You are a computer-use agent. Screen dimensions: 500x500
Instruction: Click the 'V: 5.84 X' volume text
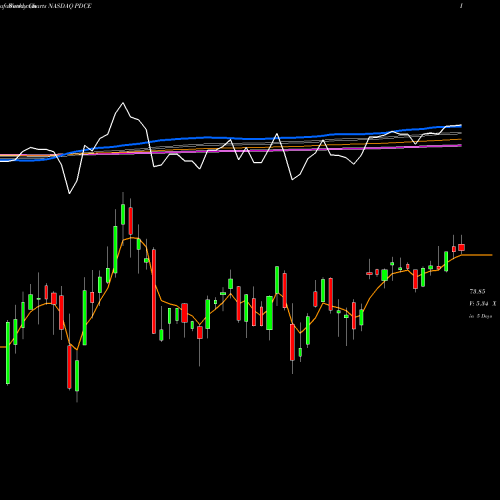pos(483,304)
